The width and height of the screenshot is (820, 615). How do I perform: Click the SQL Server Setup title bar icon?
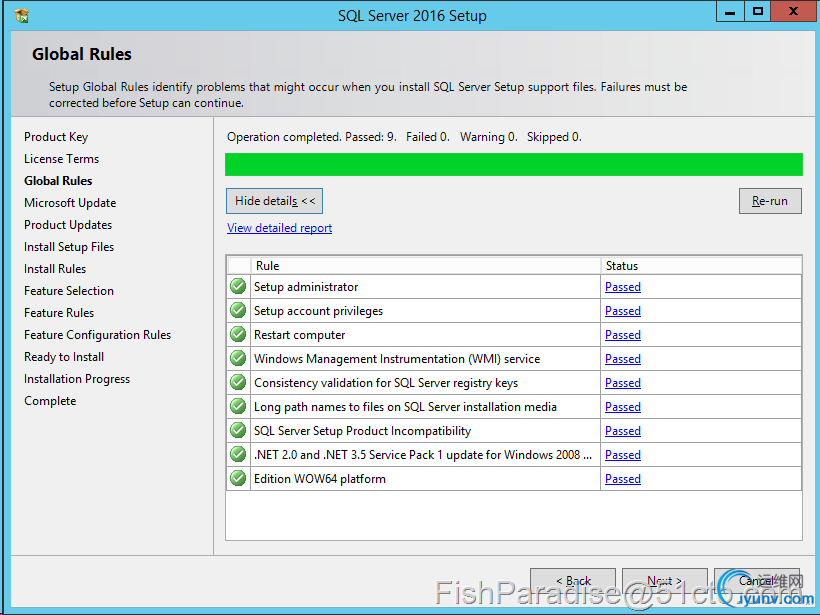click(x=21, y=15)
